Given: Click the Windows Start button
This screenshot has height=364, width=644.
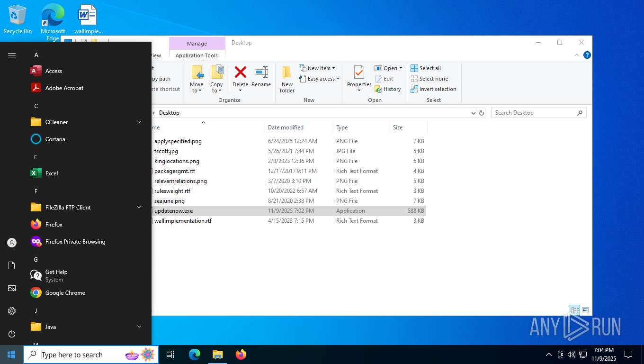Looking at the screenshot, I should (x=11, y=355).
